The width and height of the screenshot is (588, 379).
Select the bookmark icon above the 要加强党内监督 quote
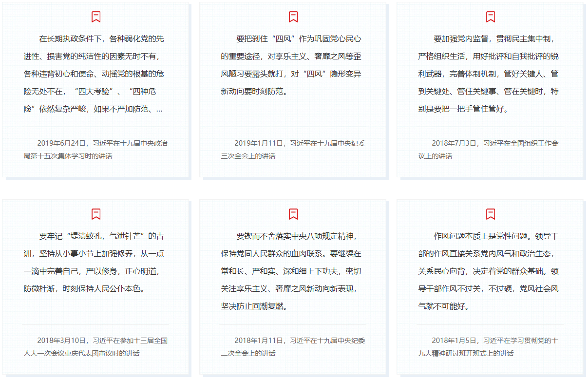[491, 17]
